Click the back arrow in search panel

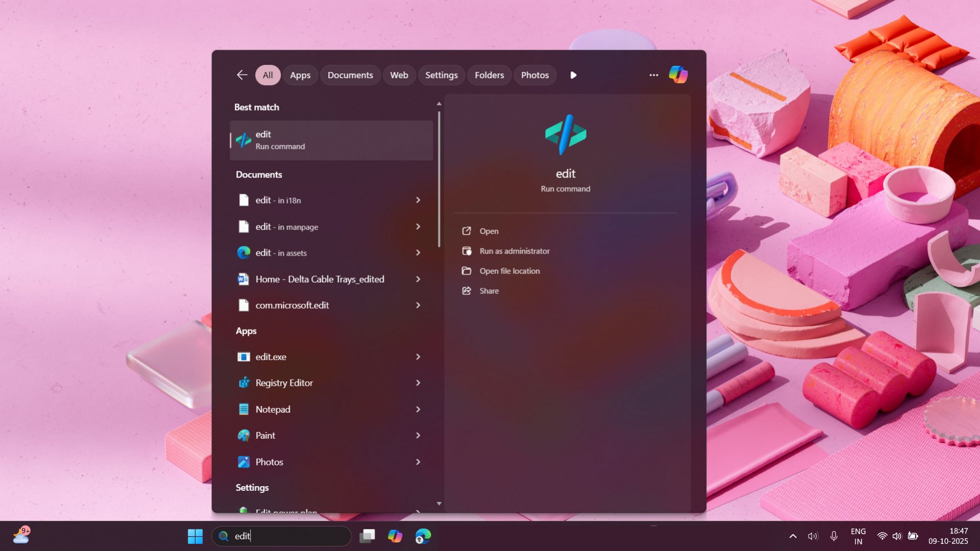point(242,75)
